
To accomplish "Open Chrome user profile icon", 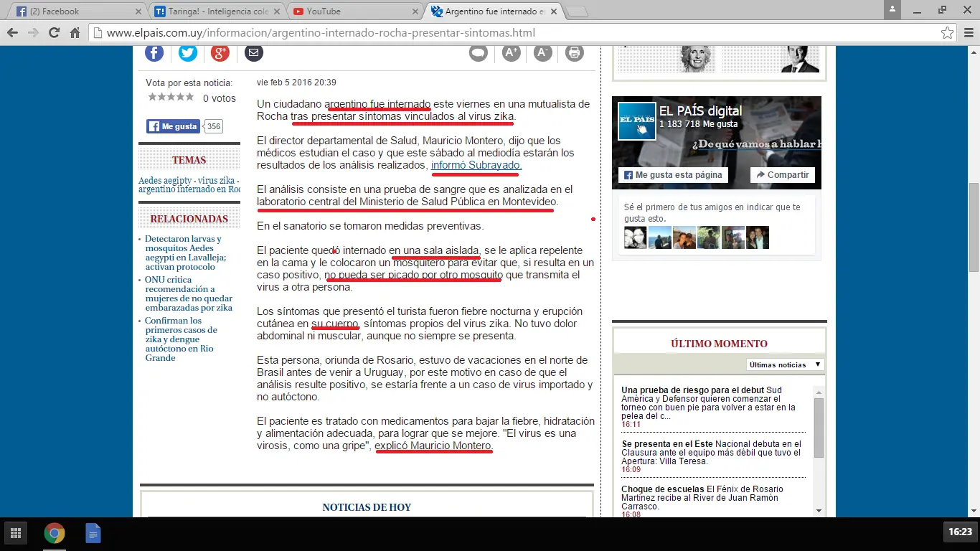I will pos(892,9).
